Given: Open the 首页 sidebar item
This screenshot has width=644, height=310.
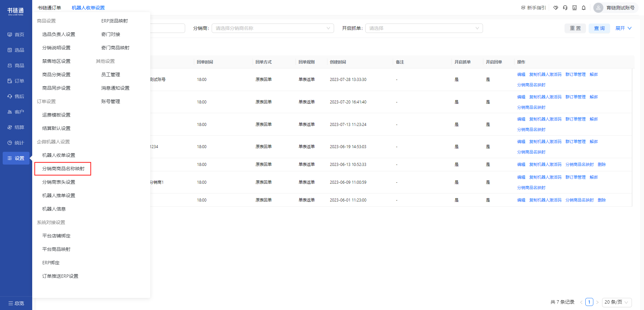Looking at the screenshot, I should coord(16,35).
